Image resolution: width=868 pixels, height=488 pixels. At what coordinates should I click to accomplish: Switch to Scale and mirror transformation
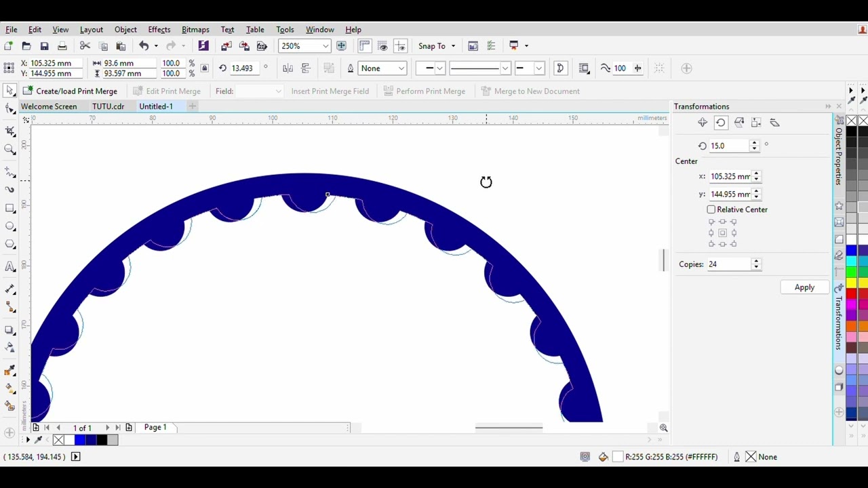point(738,123)
